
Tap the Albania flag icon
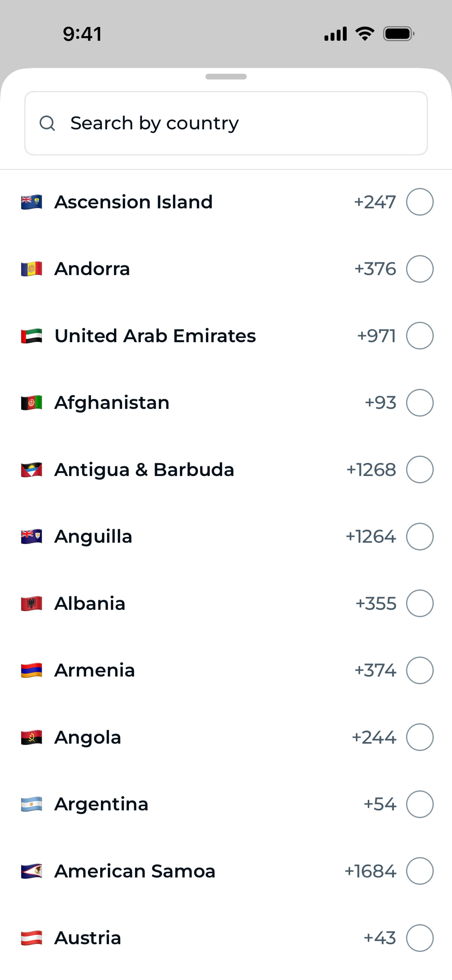(32, 603)
